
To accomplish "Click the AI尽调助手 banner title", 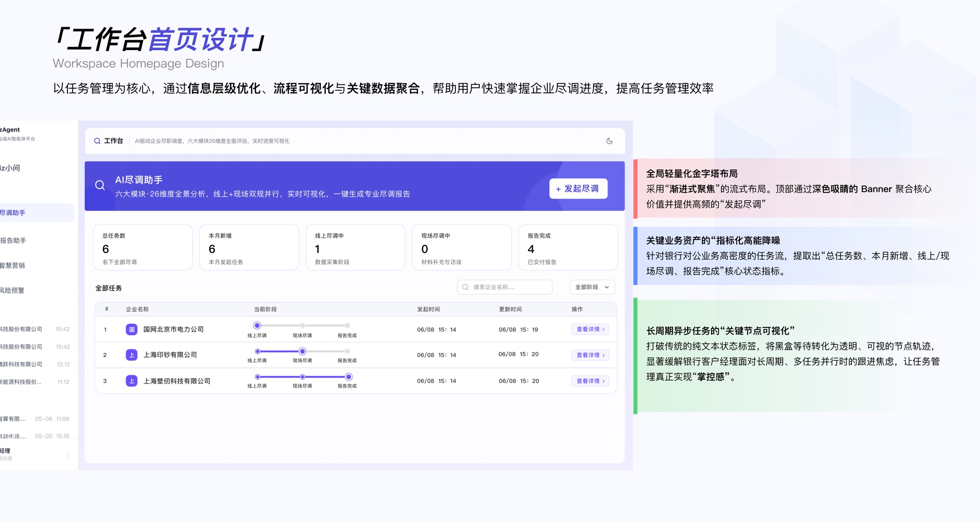I will (x=139, y=180).
